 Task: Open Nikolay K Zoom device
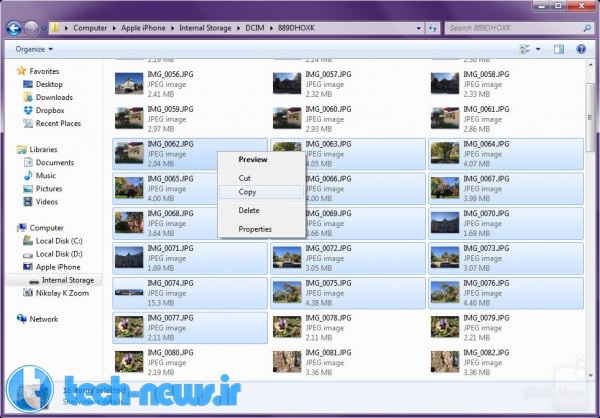pyautogui.click(x=62, y=293)
